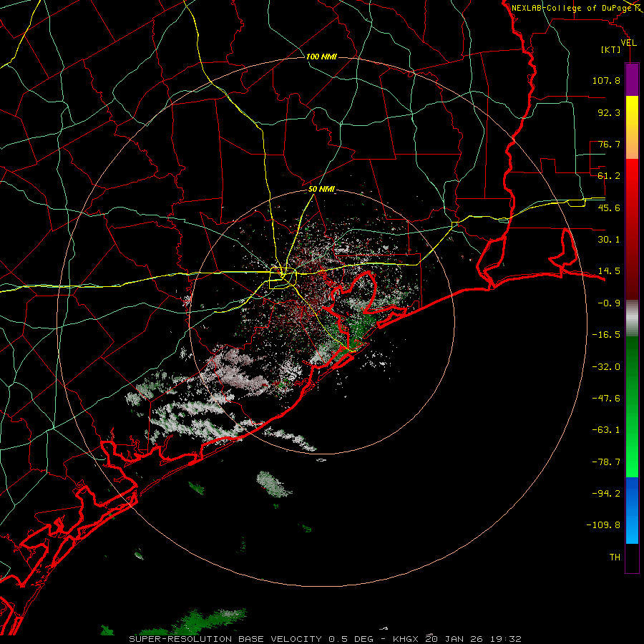Click the TH legend label
The height and width of the screenshot is (644, 644).
[x=615, y=557]
